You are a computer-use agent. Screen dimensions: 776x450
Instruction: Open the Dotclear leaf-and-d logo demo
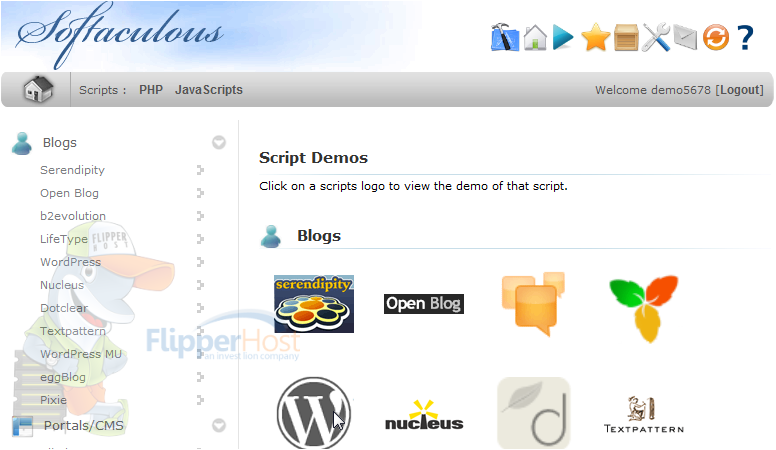(x=534, y=413)
